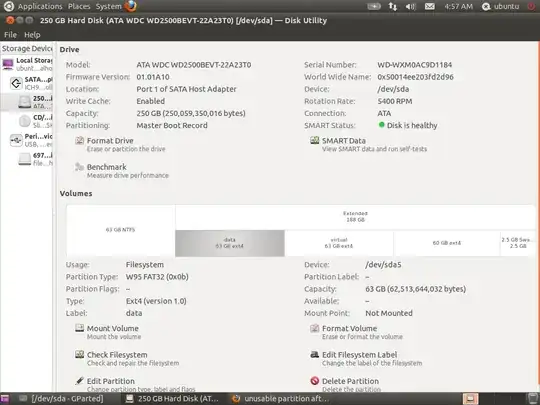Viewport: 540px width, 405px height.
Task: Open the messaging mail indicator
Action: [x=429, y=6]
